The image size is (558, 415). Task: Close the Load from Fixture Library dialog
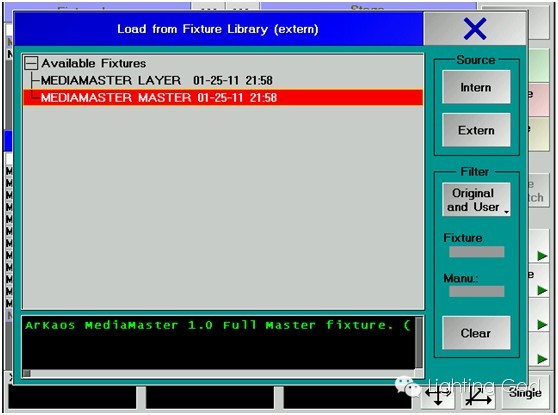pyautogui.click(x=475, y=28)
